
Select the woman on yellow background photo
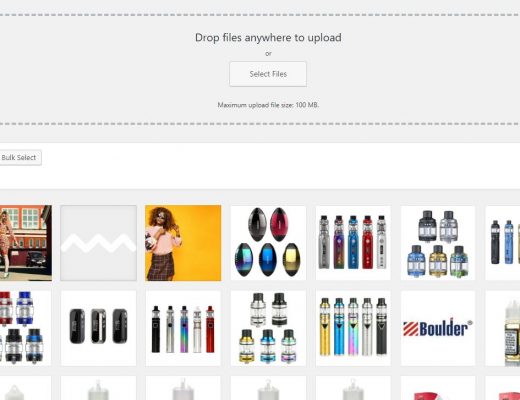[183, 243]
